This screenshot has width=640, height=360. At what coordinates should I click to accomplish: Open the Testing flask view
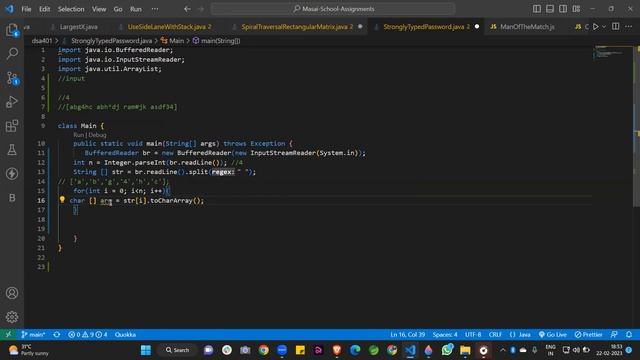(x=12, y=149)
